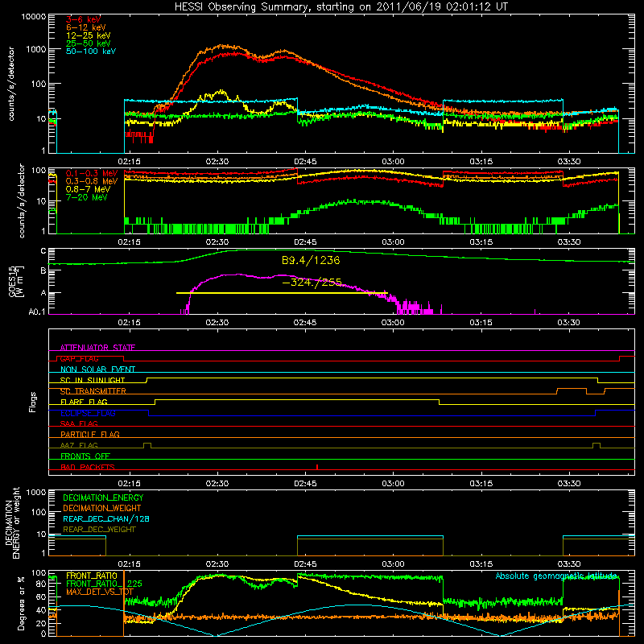Click the B9.4/1236 flare class annotation
Viewport: 644px width, 644px height.
[311, 260]
